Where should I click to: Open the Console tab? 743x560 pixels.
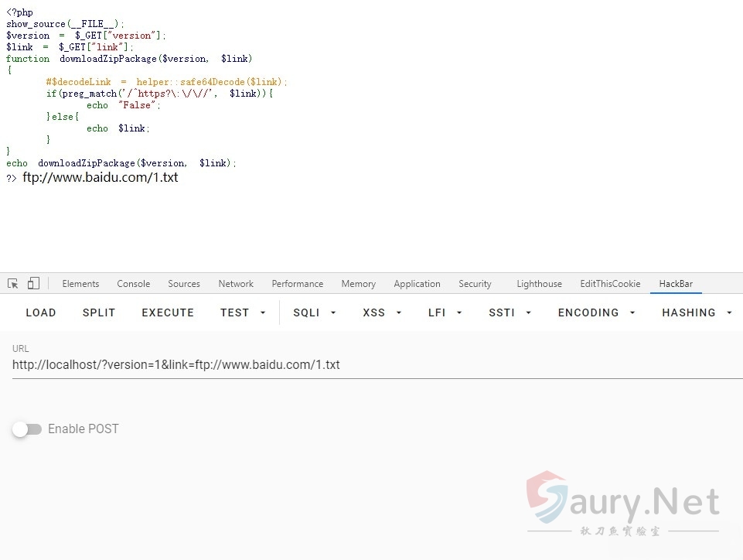click(134, 284)
